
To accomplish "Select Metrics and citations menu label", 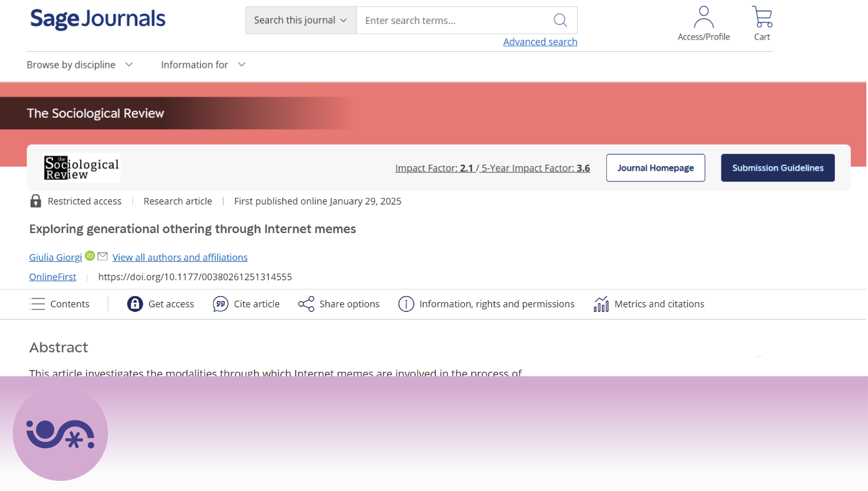I will pos(659,304).
